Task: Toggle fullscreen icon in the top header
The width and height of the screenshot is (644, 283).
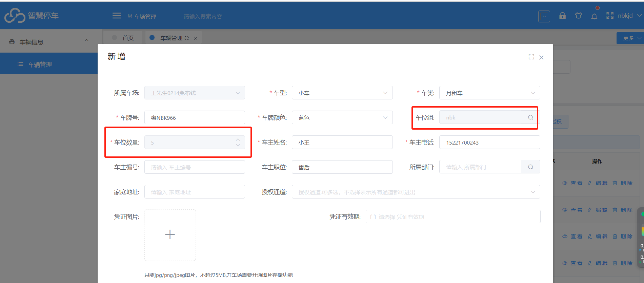Action: 610,16
